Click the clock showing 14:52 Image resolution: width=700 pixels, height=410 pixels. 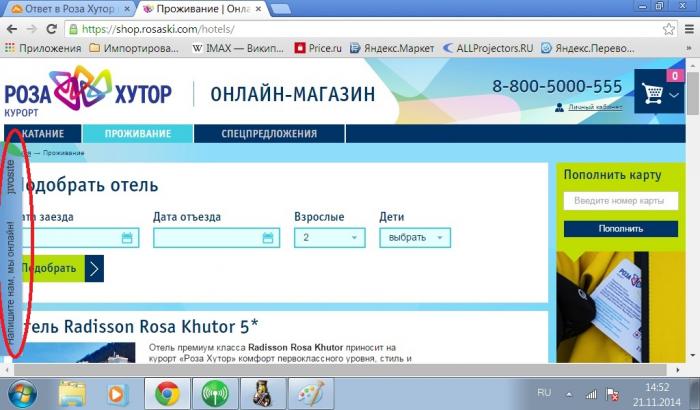coord(657,388)
